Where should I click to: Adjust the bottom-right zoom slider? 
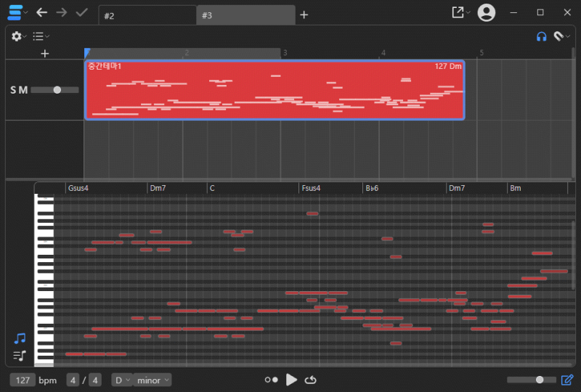pyautogui.click(x=532, y=380)
